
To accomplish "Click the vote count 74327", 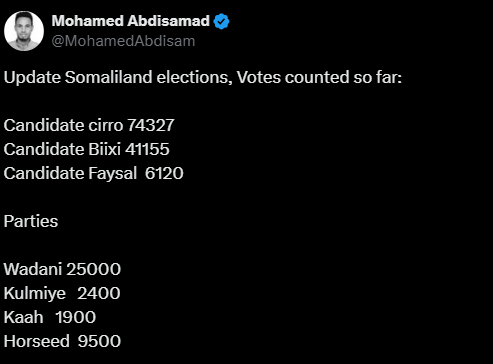I will click(x=151, y=125).
